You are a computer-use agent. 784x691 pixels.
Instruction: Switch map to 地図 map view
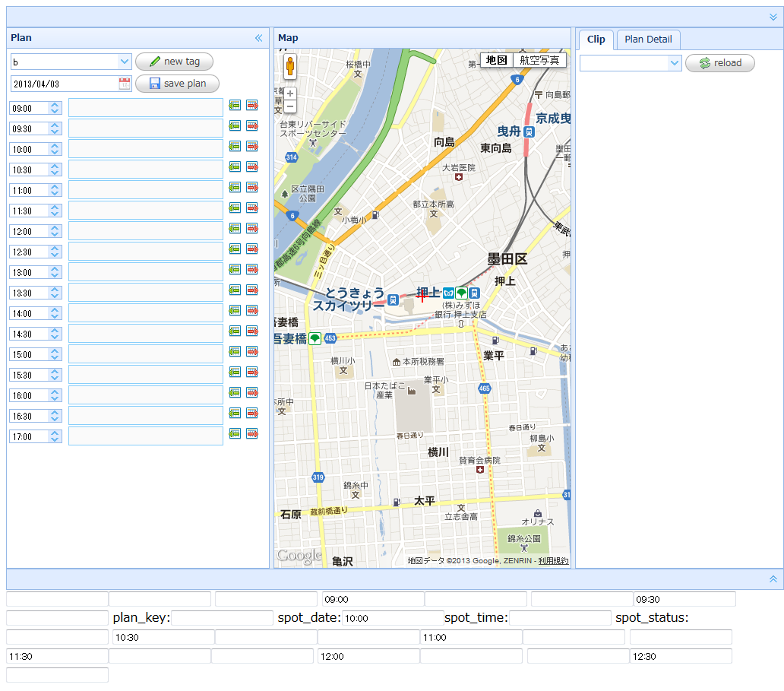tap(496, 60)
